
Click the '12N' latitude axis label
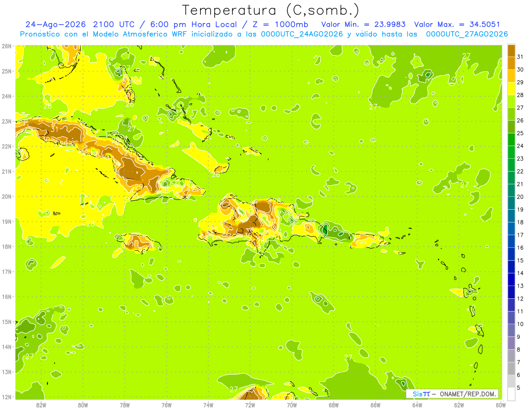[x=7, y=397]
